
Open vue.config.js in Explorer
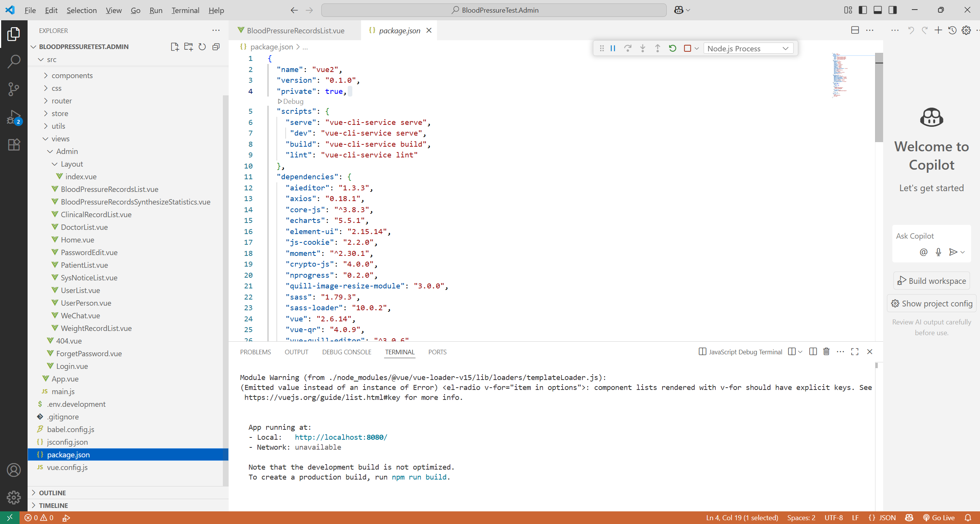[x=128, y=467]
